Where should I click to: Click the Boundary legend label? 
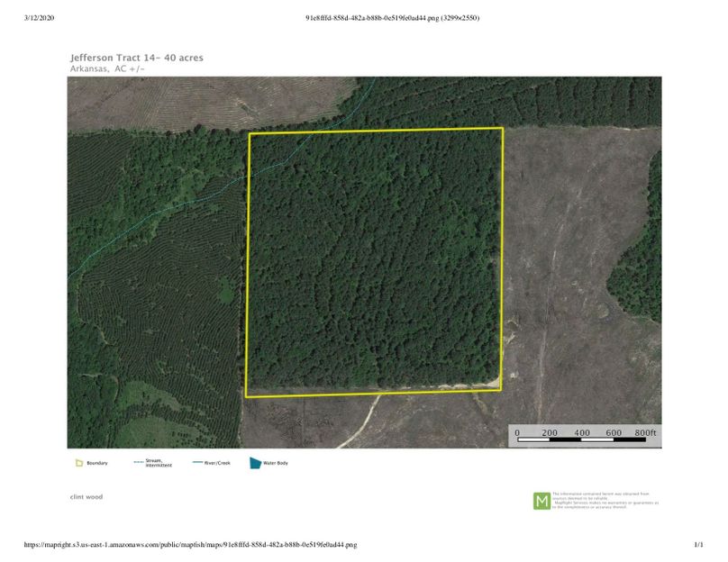tap(97, 463)
